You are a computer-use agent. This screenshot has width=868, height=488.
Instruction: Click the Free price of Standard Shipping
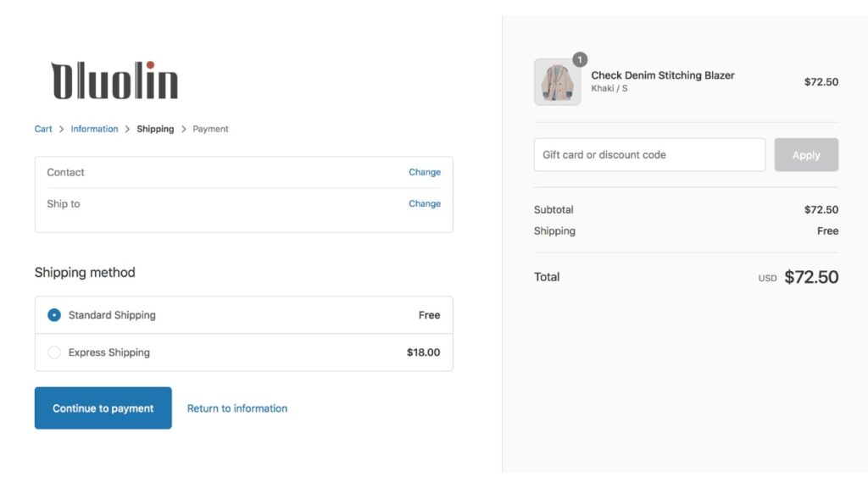pyautogui.click(x=429, y=315)
